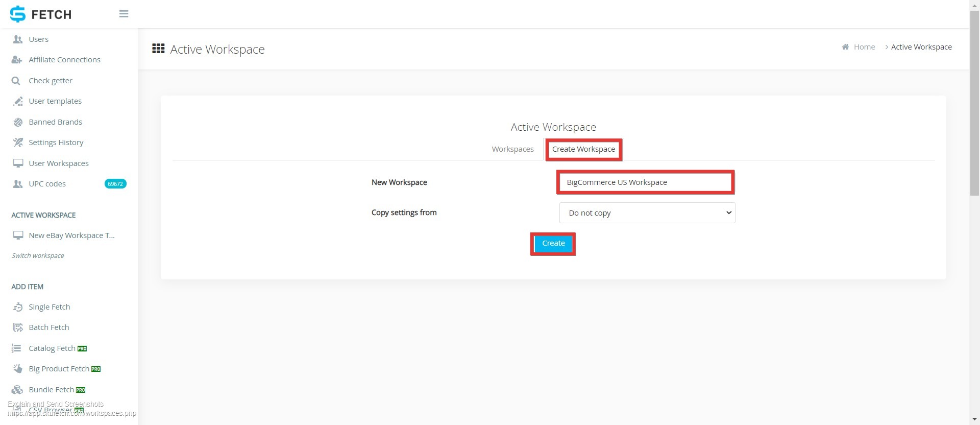Click the Catalog Fetch list icon
This screenshot has width=980, height=425.
(x=16, y=348)
